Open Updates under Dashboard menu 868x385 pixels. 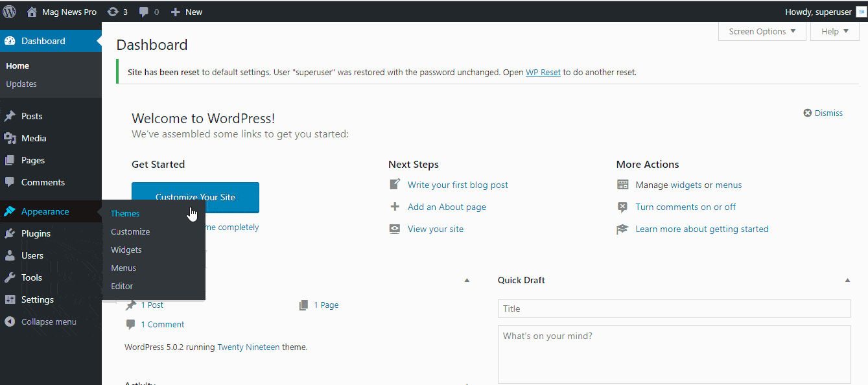click(21, 84)
